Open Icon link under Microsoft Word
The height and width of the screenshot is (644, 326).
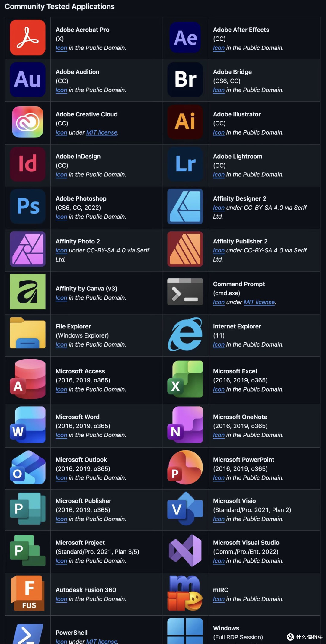(x=61, y=435)
